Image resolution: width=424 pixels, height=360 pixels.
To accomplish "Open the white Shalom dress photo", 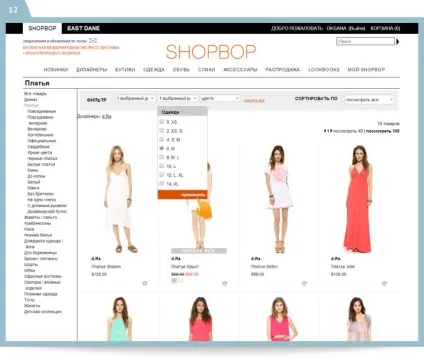I will 119,199.
